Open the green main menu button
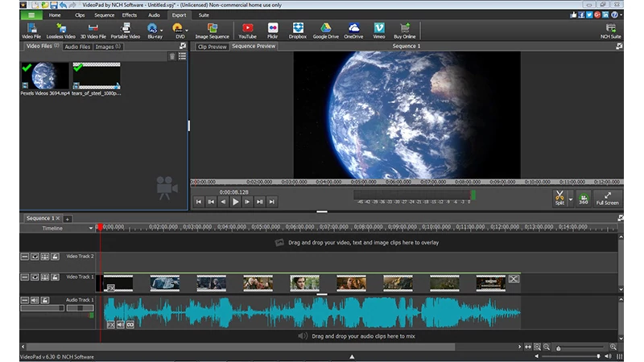644x362 pixels. 31,15
